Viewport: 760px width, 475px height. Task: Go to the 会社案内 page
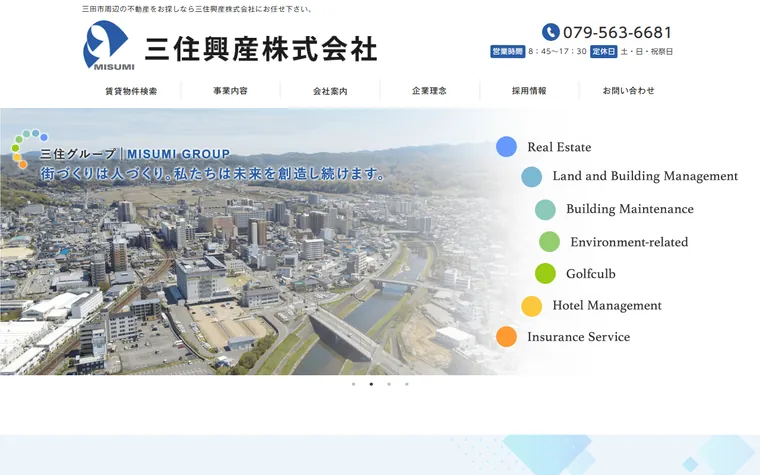pyautogui.click(x=330, y=91)
